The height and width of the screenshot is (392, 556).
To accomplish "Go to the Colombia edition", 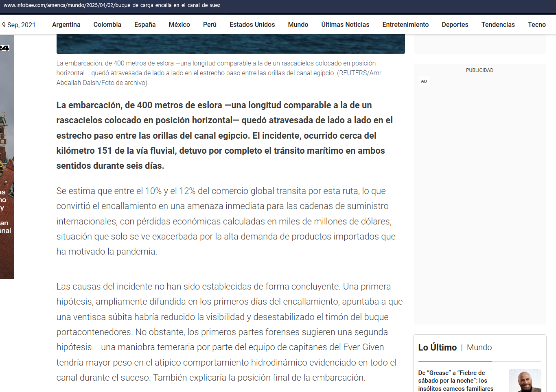I will [x=107, y=24].
